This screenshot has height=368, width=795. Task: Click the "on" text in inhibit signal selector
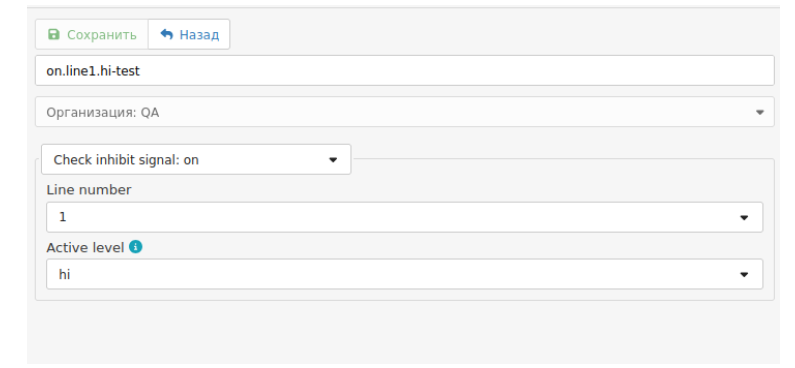pyautogui.click(x=191, y=160)
